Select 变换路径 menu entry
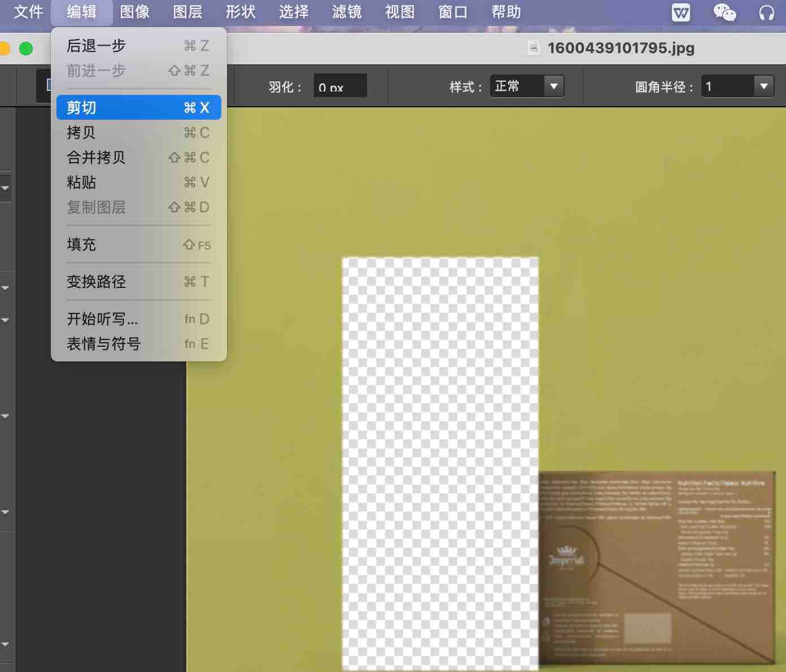786x672 pixels. (x=138, y=282)
